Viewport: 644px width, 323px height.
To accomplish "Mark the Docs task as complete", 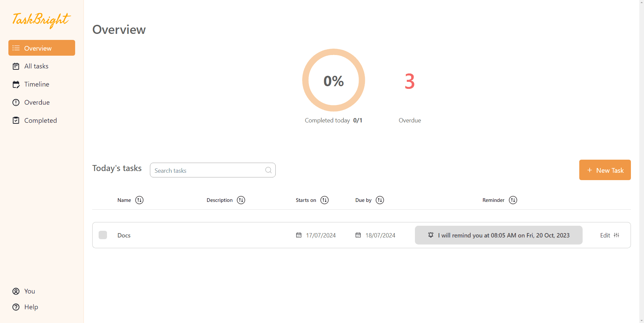I will pyautogui.click(x=103, y=235).
